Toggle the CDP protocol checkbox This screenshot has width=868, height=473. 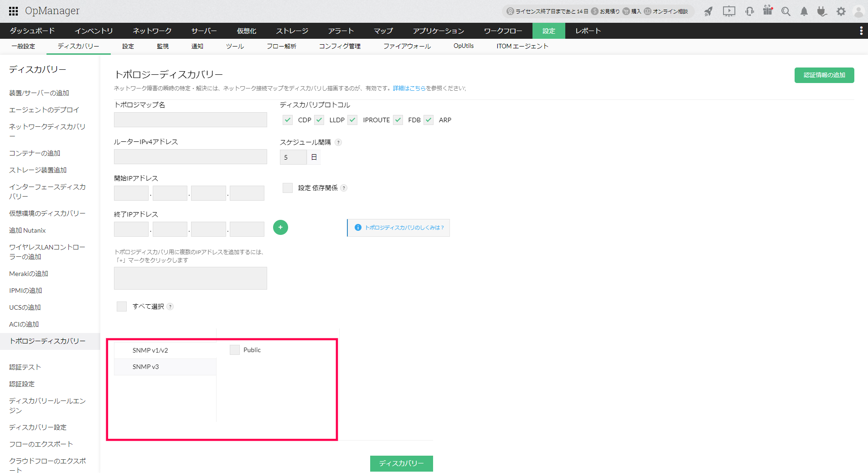pos(288,120)
